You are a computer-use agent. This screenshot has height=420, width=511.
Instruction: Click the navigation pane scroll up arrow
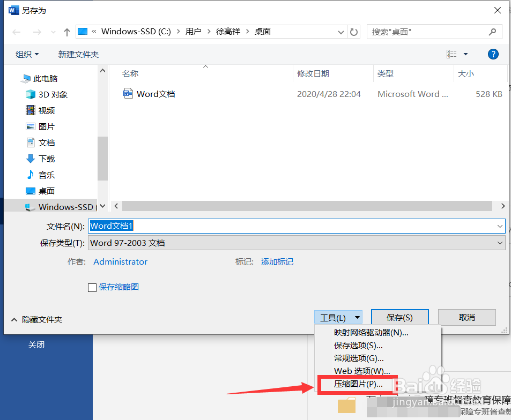(x=102, y=71)
